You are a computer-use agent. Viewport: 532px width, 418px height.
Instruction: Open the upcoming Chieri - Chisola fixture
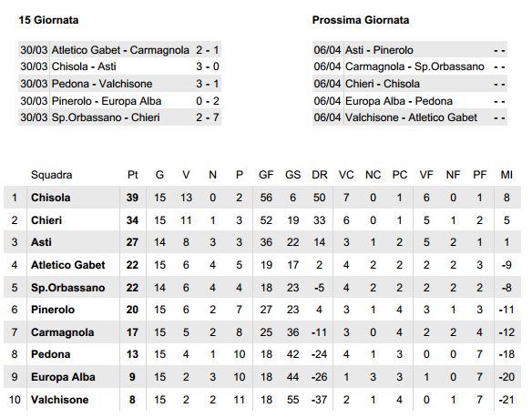point(410,84)
